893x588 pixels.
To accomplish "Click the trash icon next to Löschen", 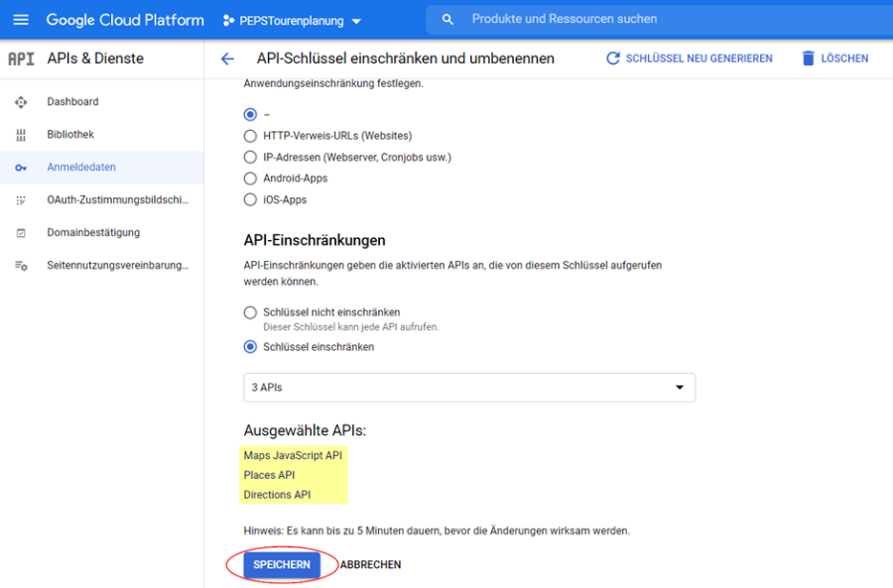I will click(809, 59).
